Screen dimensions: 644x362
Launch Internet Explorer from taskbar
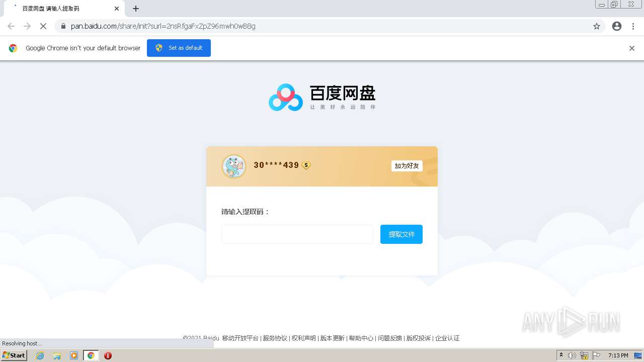(x=40, y=355)
